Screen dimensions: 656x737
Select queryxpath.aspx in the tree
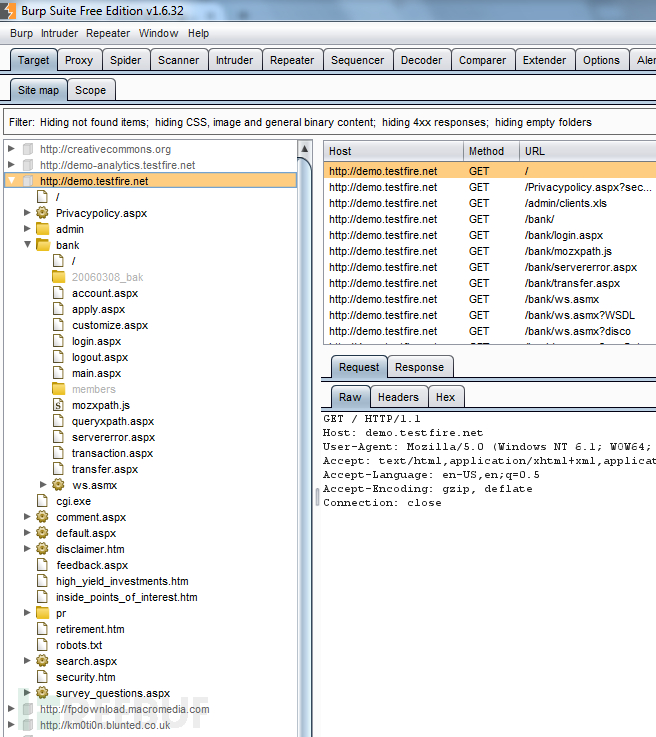coord(113,421)
